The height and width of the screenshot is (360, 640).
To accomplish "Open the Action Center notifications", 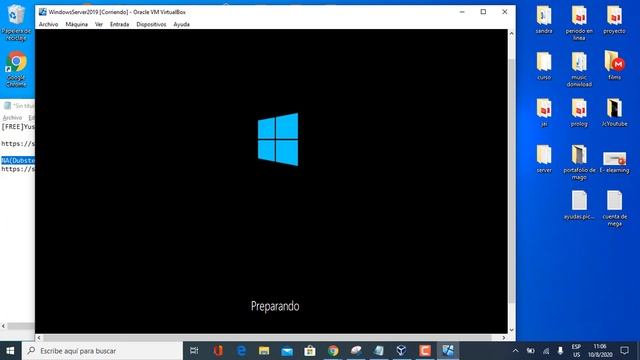I will pos(624,351).
